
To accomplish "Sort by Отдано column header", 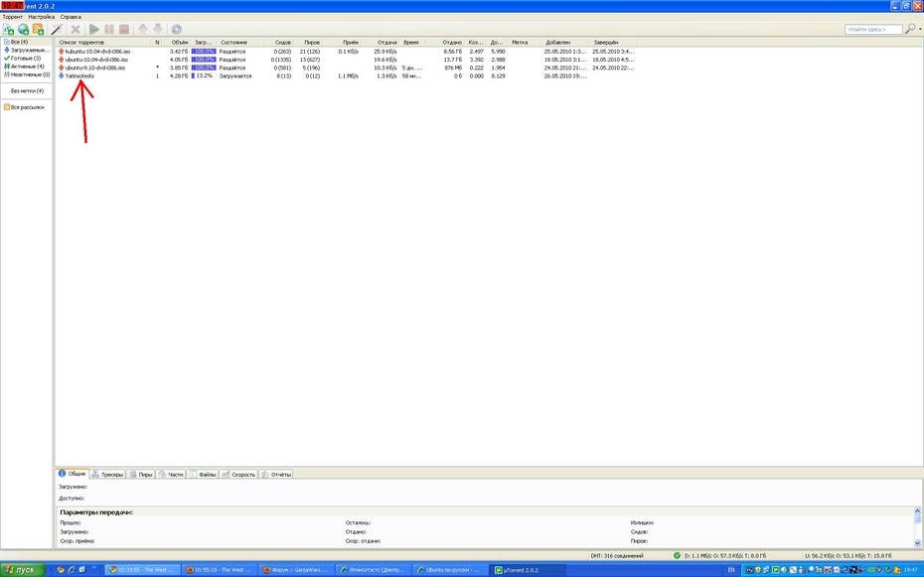I will (445, 43).
